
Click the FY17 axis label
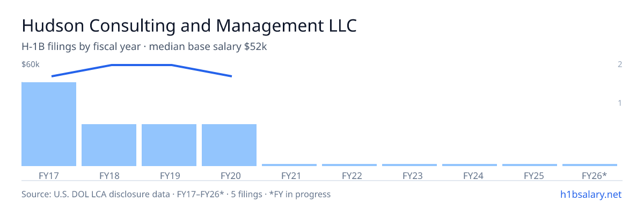(x=49, y=175)
